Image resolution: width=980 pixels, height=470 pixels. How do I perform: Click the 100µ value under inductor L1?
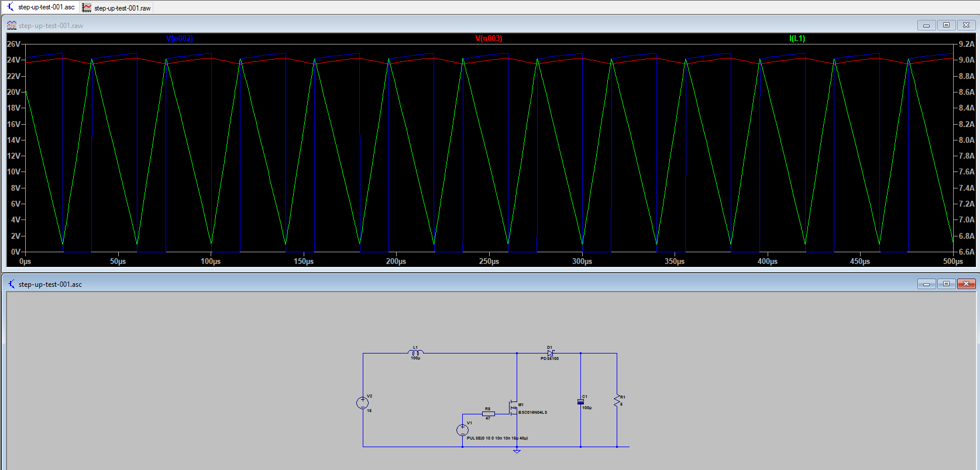point(415,358)
